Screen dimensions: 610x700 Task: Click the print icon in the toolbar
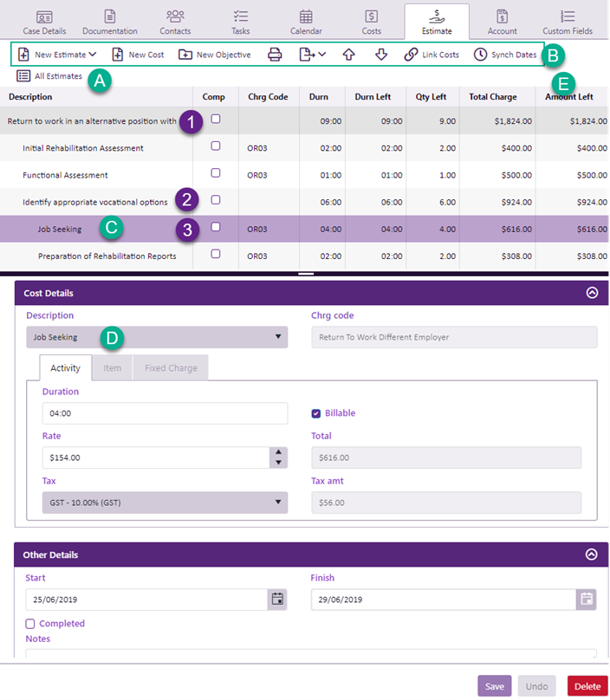pyautogui.click(x=275, y=55)
